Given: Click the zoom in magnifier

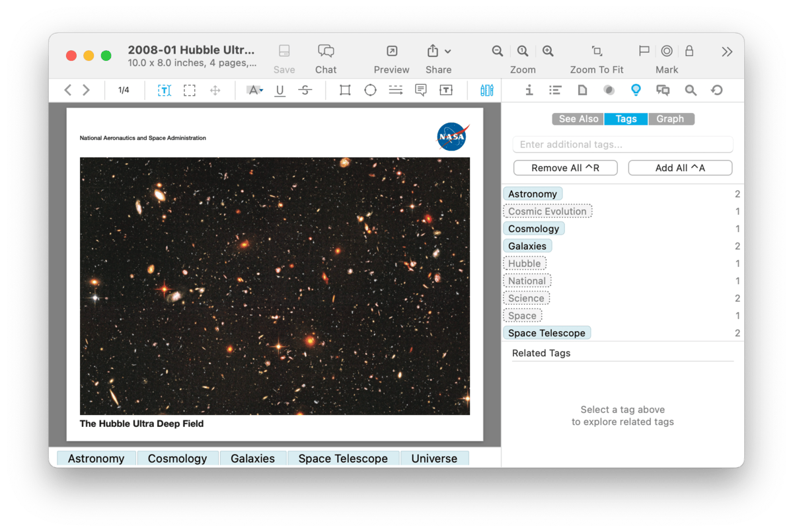Looking at the screenshot, I should [548, 52].
